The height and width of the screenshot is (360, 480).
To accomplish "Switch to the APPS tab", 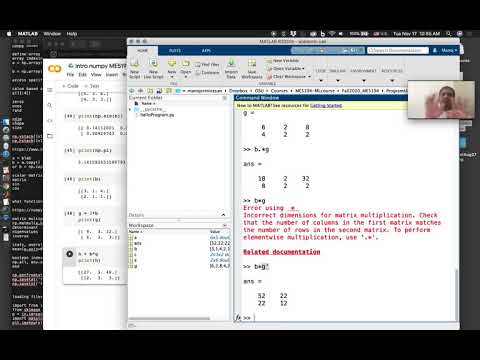I will 206,50.
